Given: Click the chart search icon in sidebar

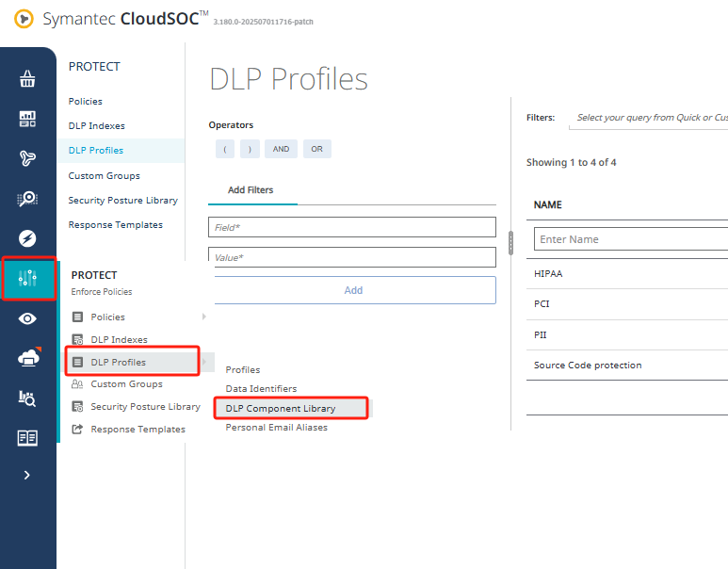Looking at the screenshot, I should tap(27, 398).
